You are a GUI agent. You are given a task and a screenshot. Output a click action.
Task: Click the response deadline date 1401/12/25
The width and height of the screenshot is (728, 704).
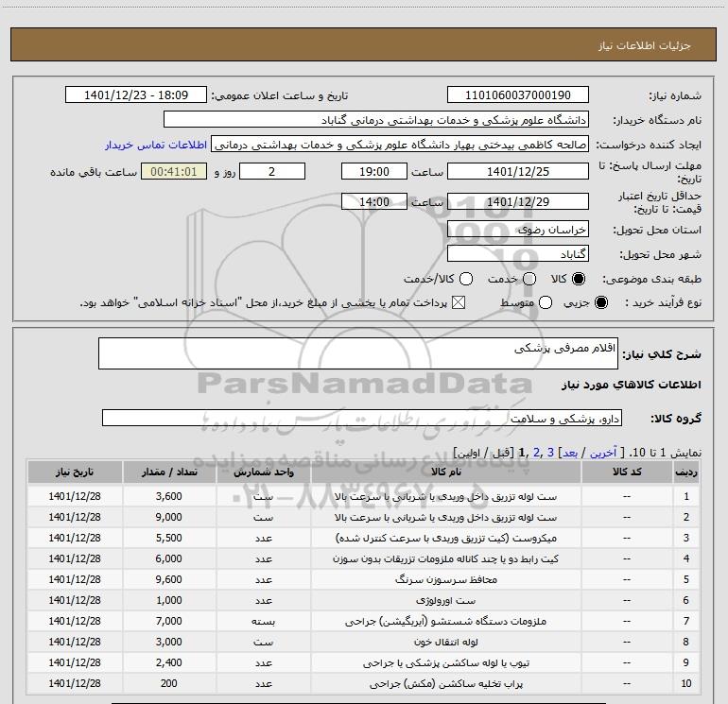518,171
